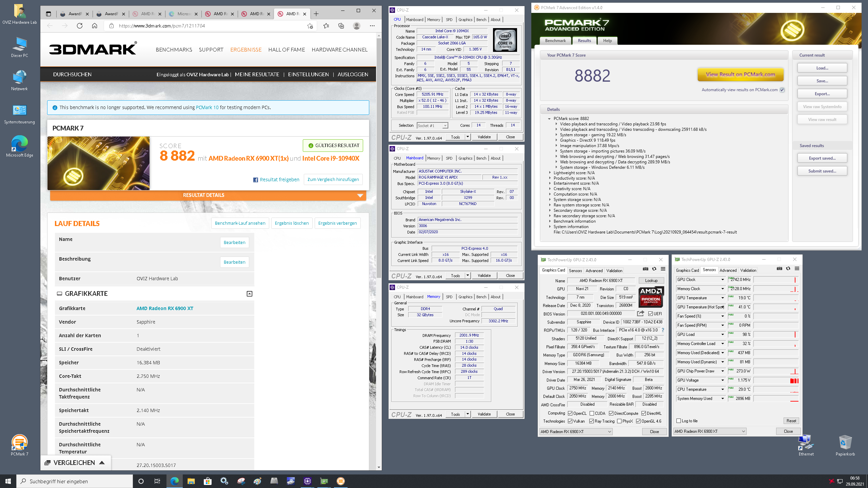Viewport: 868px width, 488px height.
Task: Open Dieser PC desktop icon
Action: pos(19,47)
